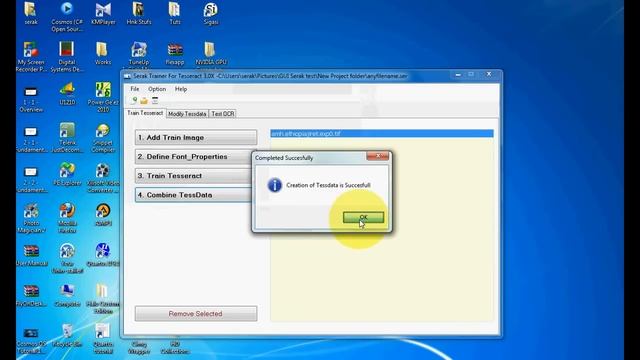Open the Option menu

(157, 89)
